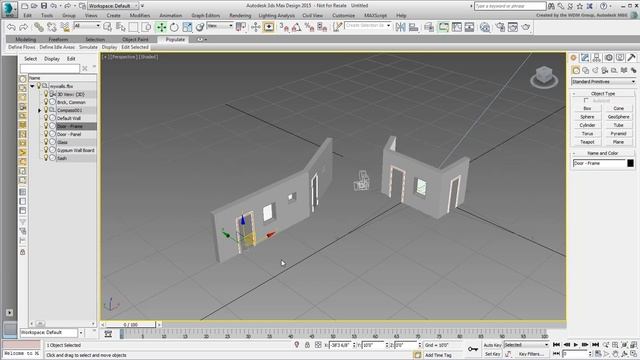The image size is (640, 360).
Task: Open the Modify panel tab icon
Action: 585,58
